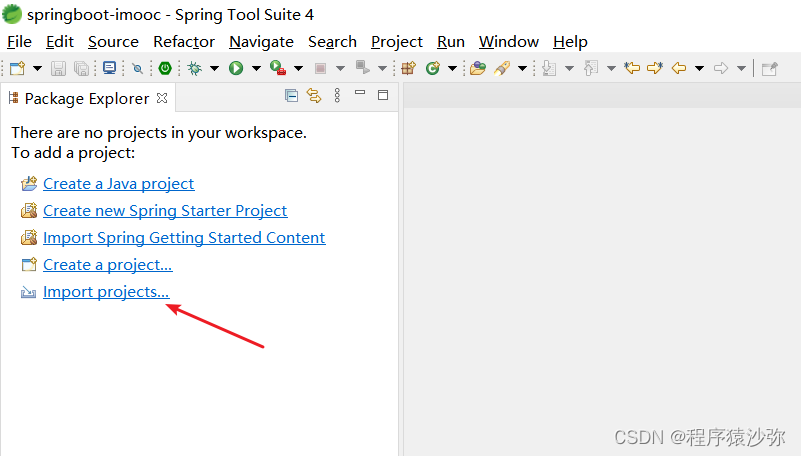
Task: Click the Next Edit Location arrow icon
Action: [x=655, y=68]
